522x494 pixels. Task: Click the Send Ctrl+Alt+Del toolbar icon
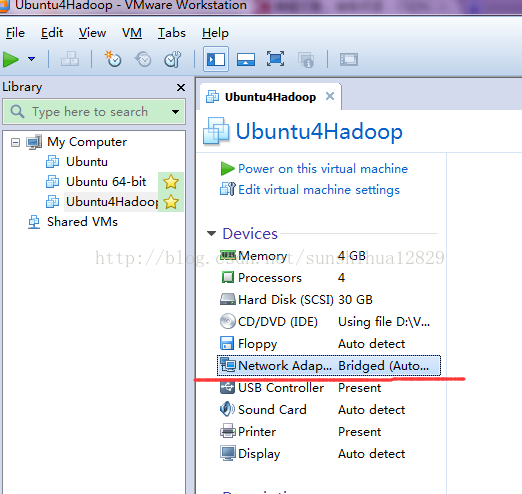pyautogui.click(x=70, y=59)
